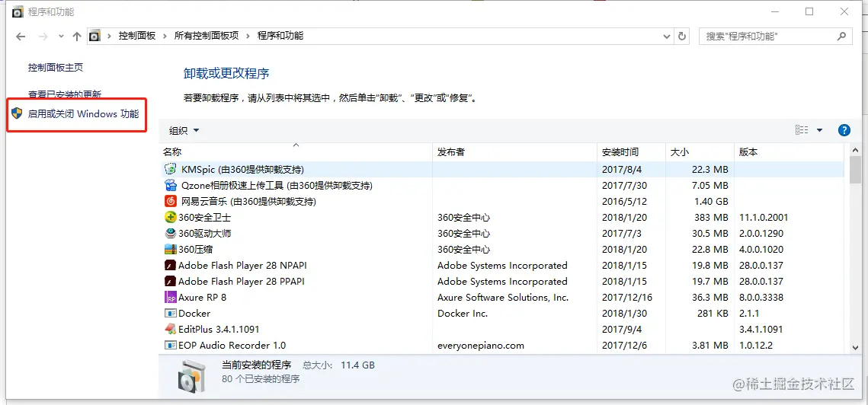The height and width of the screenshot is (405, 868).
Task: Expand the chevron after 控制面板 breadcrumb
Action: point(165,36)
